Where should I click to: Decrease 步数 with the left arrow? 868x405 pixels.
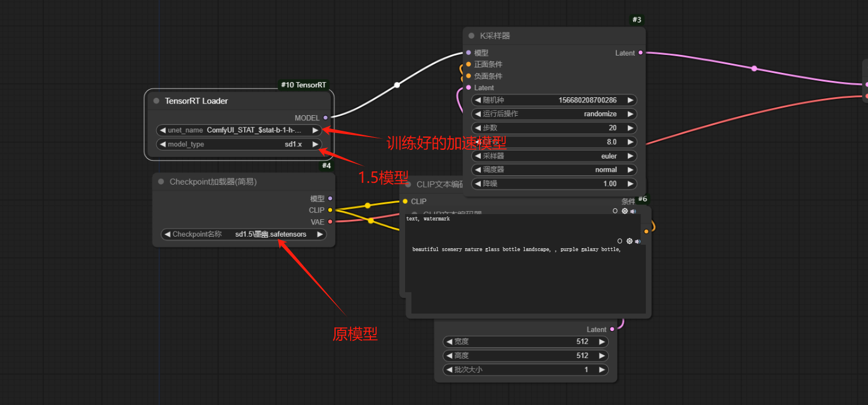pos(478,128)
